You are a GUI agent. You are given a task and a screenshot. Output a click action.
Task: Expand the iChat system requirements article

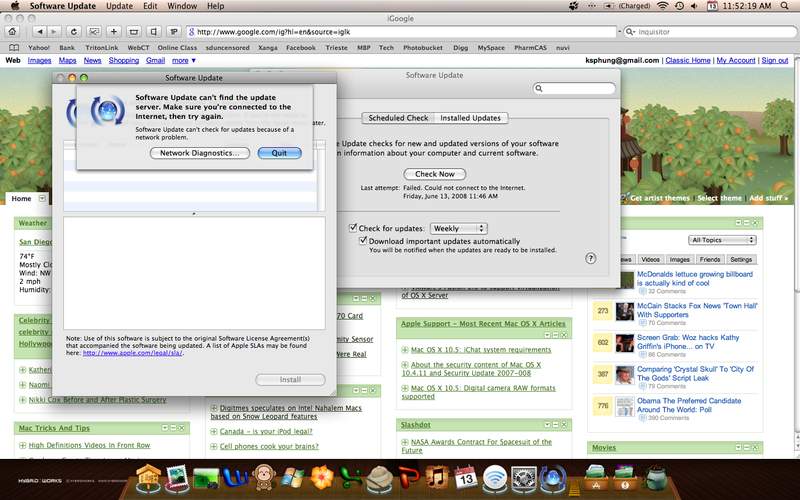405,350
